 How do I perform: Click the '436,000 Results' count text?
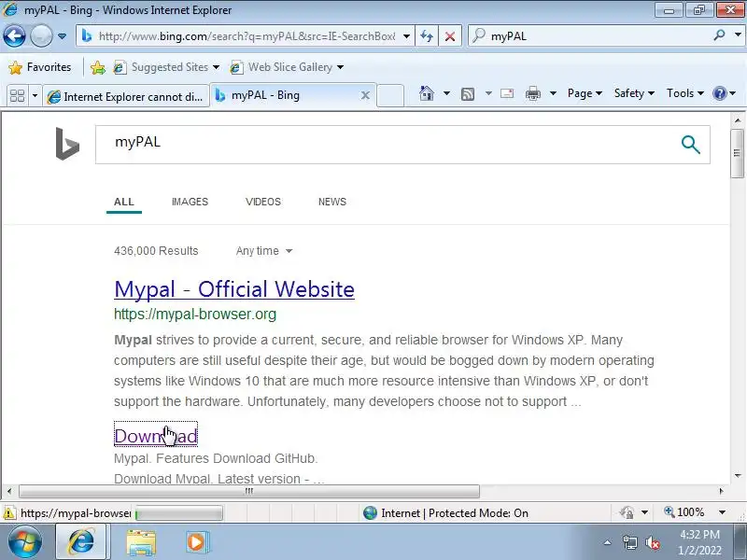[156, 251]
